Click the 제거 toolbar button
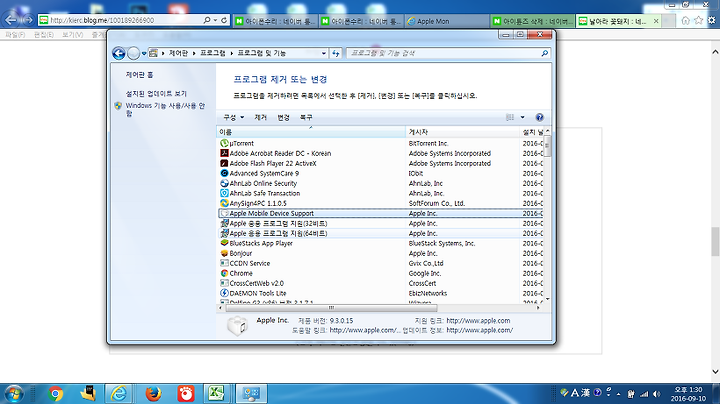Viewport: 720px width, 404px height. (x=260, y=118)
